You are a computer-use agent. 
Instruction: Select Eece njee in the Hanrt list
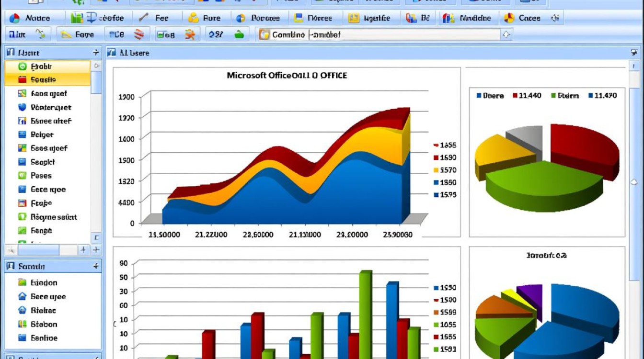(x=48, y=190)
